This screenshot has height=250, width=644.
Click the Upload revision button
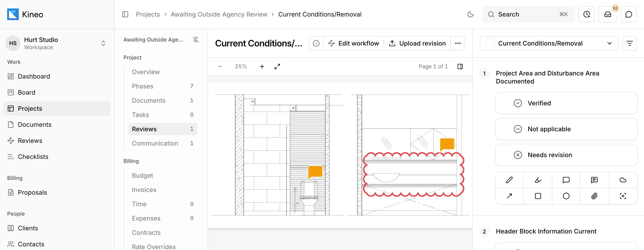(417, 43)
